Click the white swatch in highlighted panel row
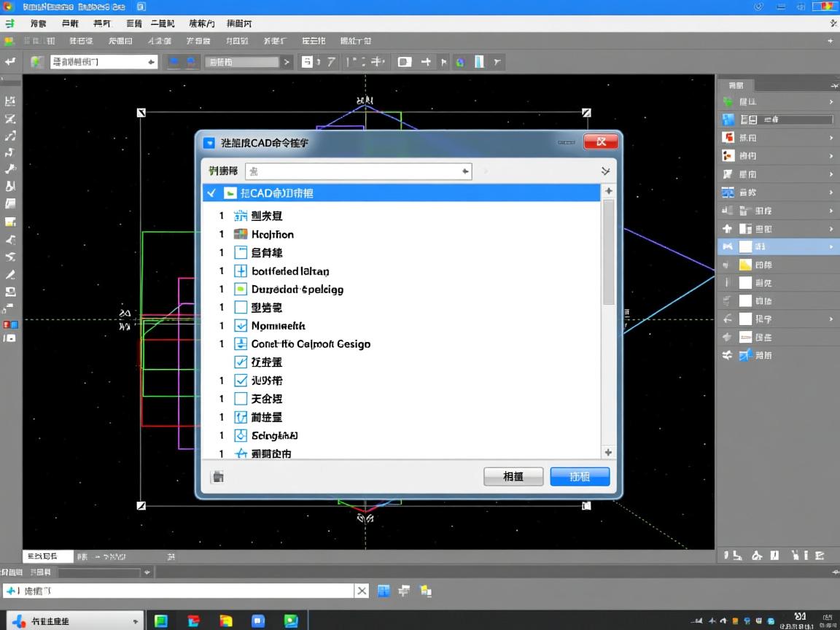The height and width of the screenshot is (630, 840). pos(745,247)
